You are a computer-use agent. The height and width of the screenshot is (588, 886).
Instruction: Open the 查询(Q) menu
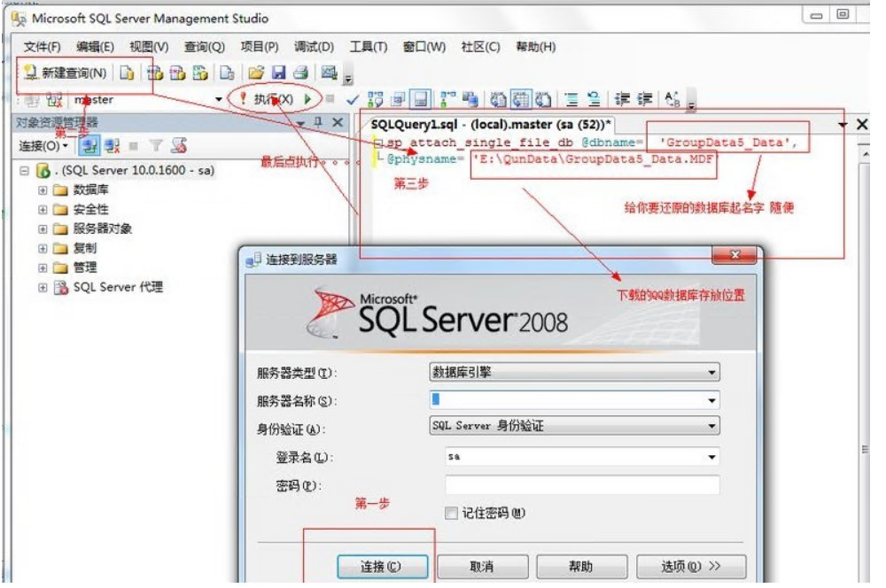point(204,47)
